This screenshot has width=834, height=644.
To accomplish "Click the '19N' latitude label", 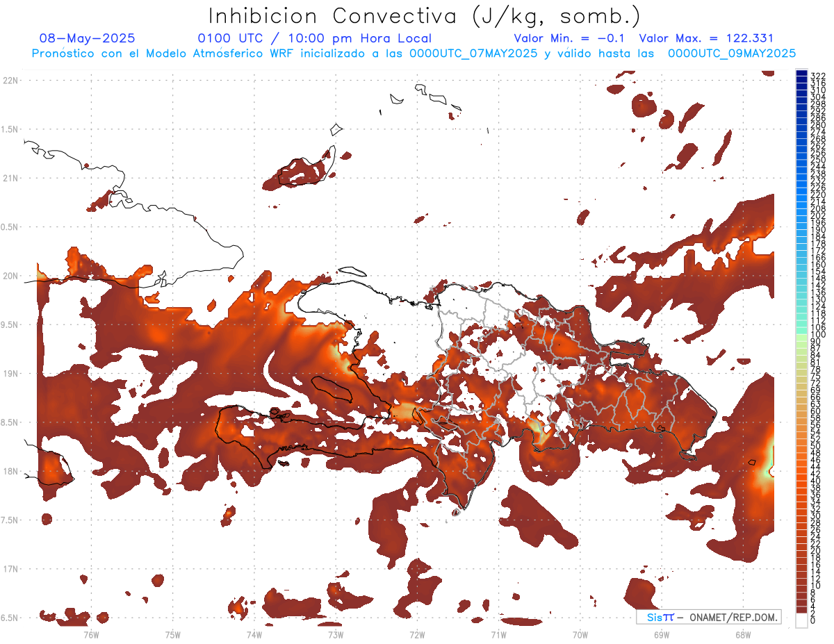I will pos(10,374).
